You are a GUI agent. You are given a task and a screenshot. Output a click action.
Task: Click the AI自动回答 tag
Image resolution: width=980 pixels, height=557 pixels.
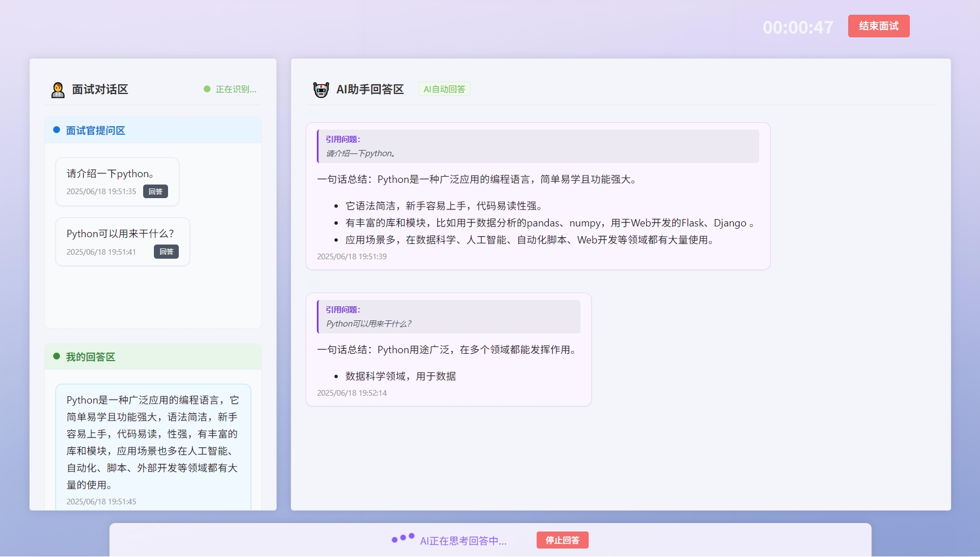pos(444,89)
